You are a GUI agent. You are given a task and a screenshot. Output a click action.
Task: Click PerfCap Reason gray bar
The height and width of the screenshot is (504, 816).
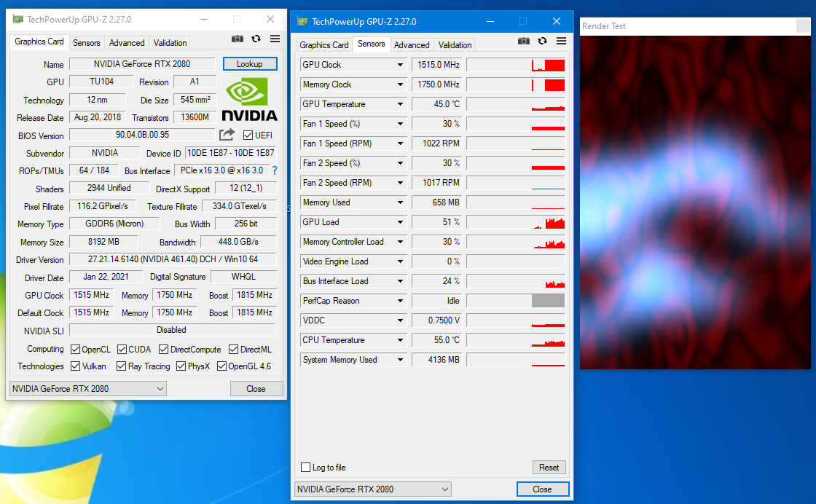click(x=548, y=301)
